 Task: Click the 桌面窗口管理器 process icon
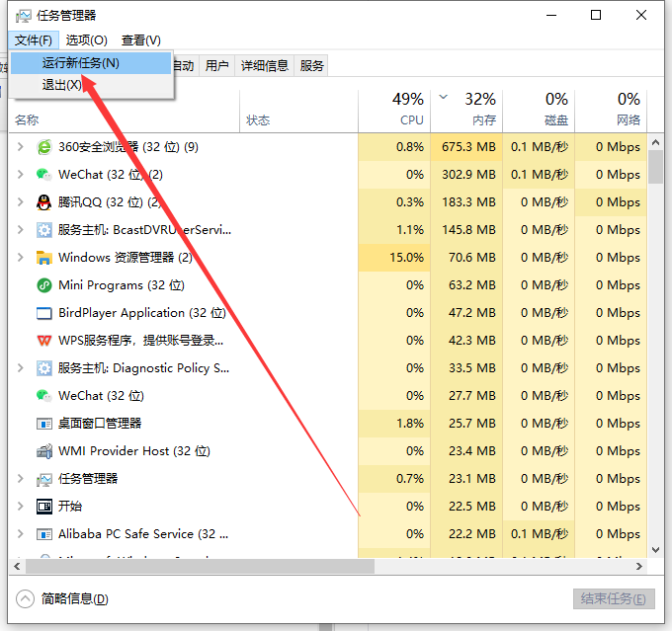(x=43, y=424)
